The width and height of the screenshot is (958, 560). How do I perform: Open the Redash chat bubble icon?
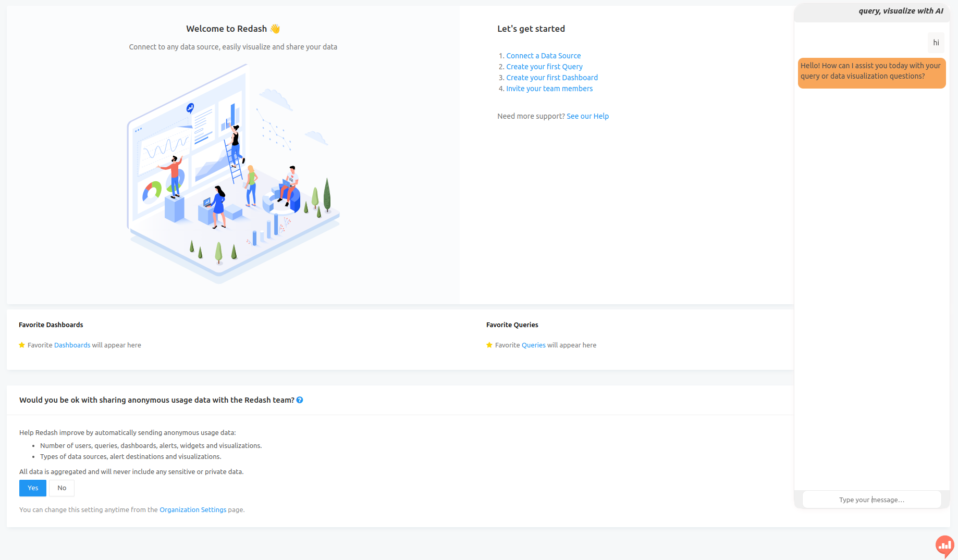click(x=944, y=546)
